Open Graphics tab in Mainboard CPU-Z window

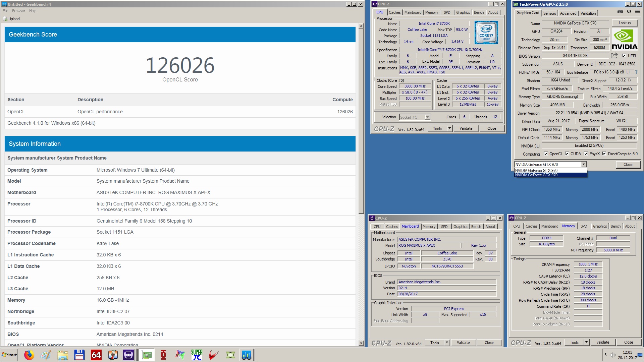click(460, 227)
